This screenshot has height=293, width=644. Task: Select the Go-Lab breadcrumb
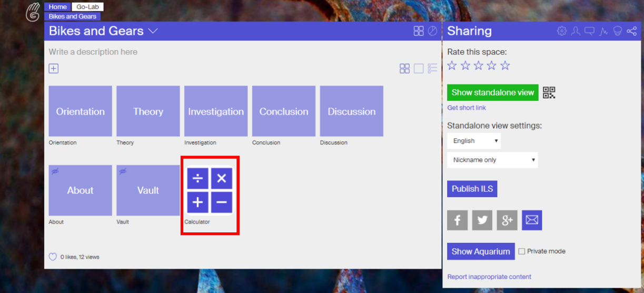pyautogui.click(x=87, y=7)
